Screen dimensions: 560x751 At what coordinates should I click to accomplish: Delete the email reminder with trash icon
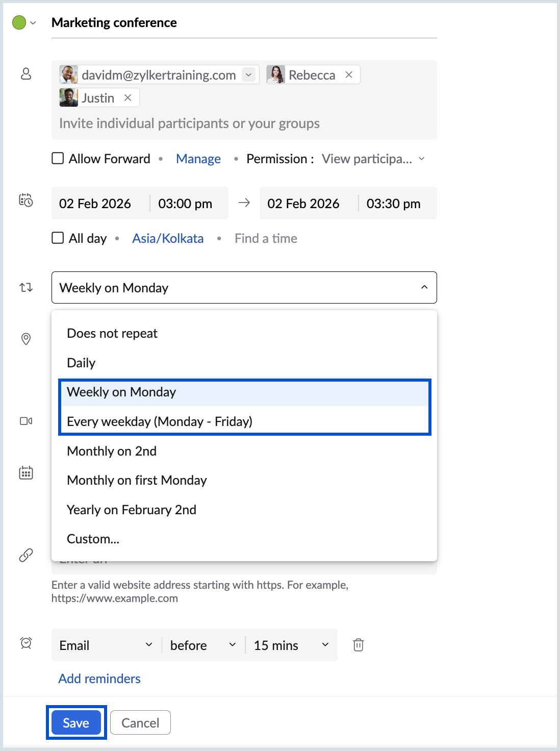(x=359, y=645)
